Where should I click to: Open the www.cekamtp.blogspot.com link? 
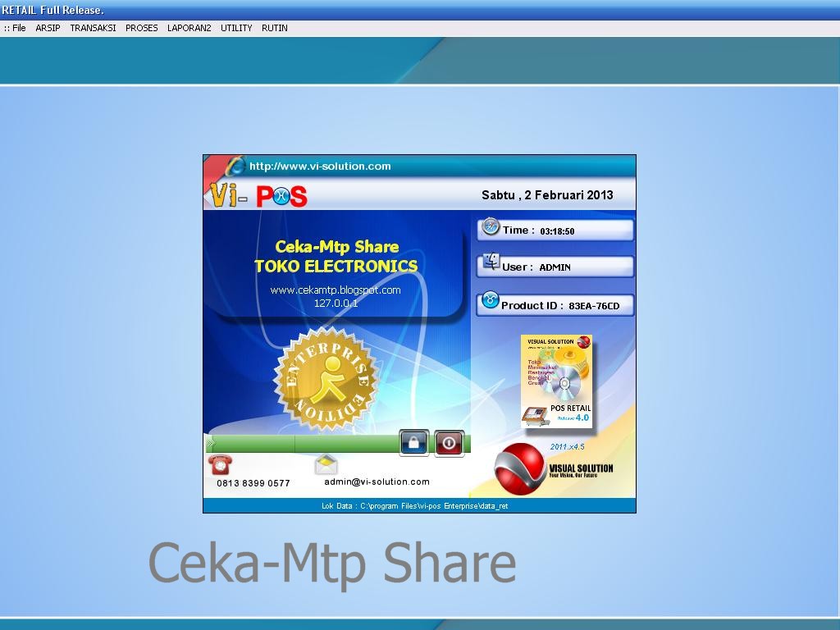pyautogui.click(x=336, y=290)
